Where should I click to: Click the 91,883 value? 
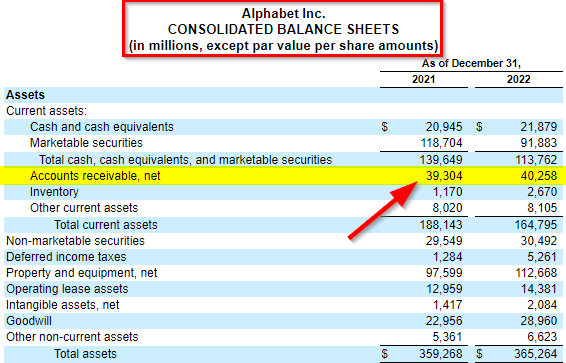click(x=539, y=143)
